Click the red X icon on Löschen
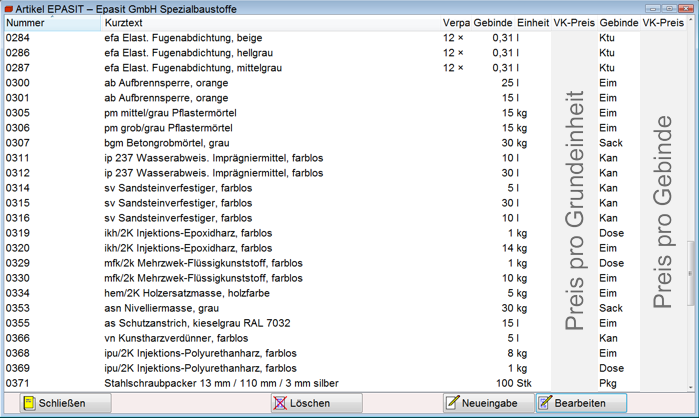Image resolution: width=699 pixels, height=418 pixels. click(x=280, y=403)
